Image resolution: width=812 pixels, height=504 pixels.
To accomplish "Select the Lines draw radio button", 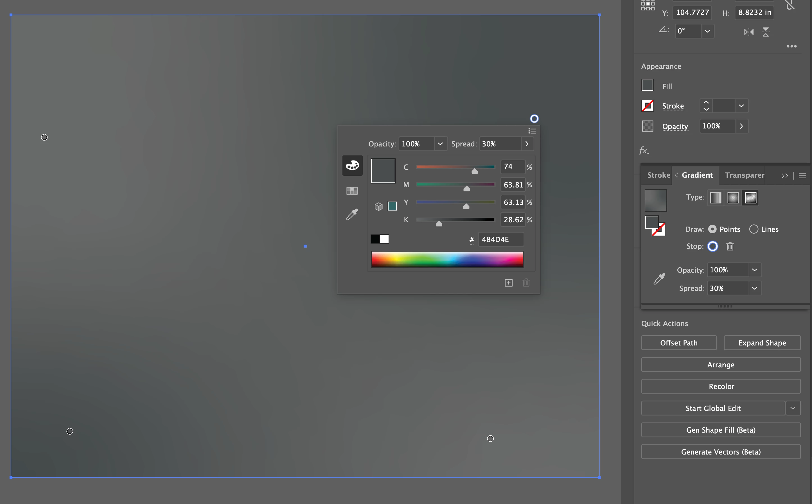I will [x=754, y=229].
